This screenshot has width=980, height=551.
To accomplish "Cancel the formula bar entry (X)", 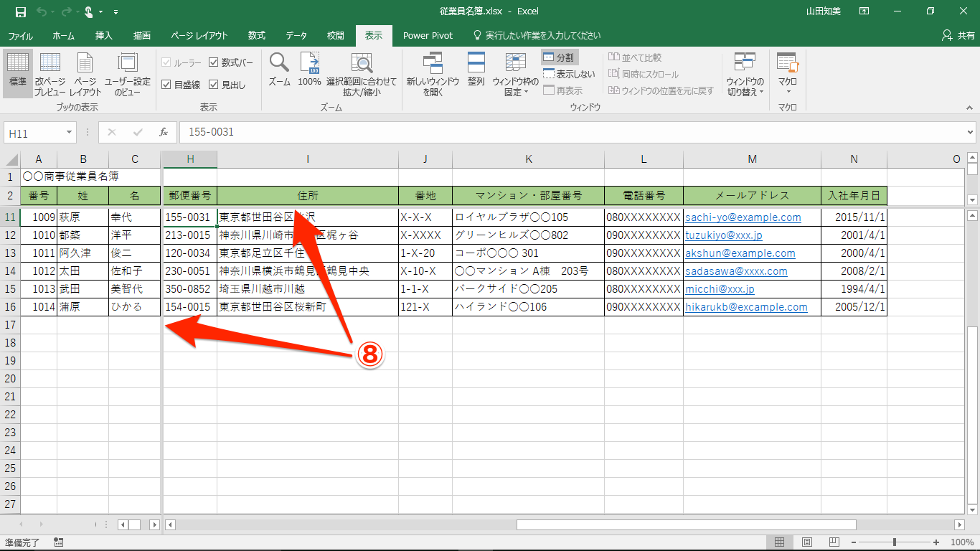I will [112, 132].
